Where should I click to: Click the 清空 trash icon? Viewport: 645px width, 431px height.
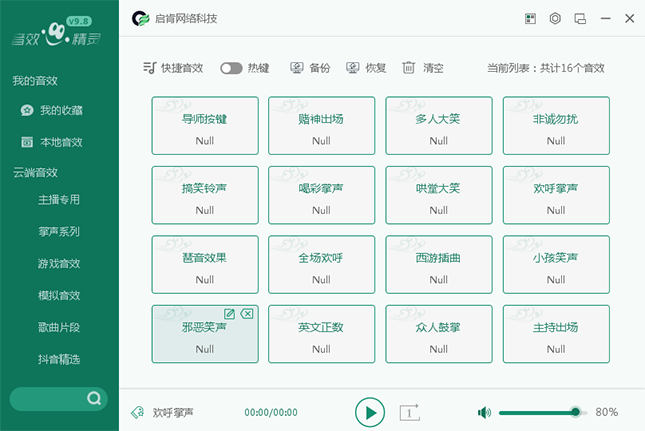pos(408,68)
